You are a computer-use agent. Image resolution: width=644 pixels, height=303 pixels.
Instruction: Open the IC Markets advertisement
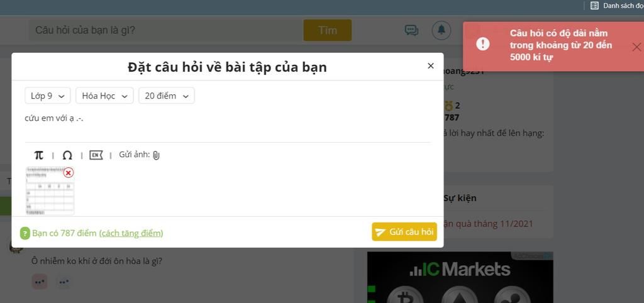click(x=460, y=277)
